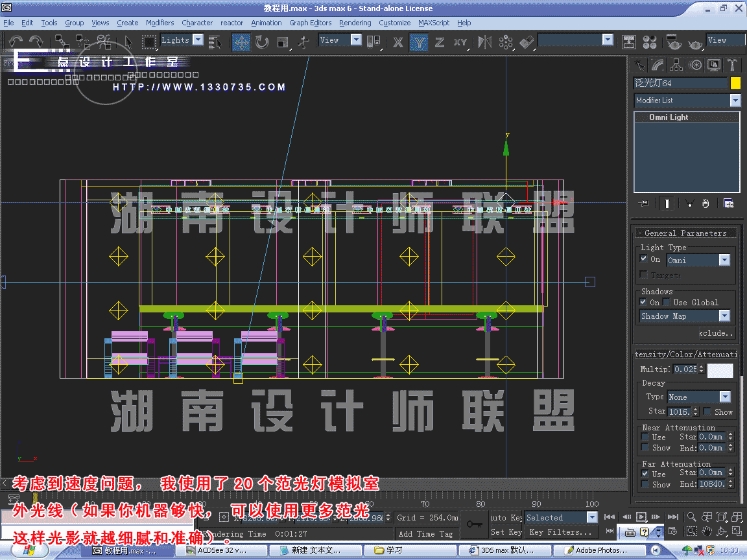Viewport: 747px width, 560px height.
Task: Open the Utilities hammer panel
Action: (x=732, y=64)
